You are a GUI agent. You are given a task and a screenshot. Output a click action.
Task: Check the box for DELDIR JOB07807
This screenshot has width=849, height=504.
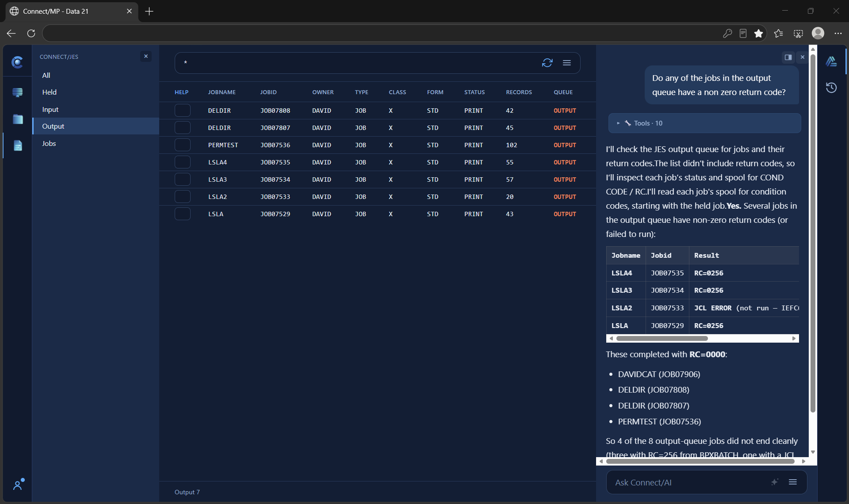[x=182, y=128]
